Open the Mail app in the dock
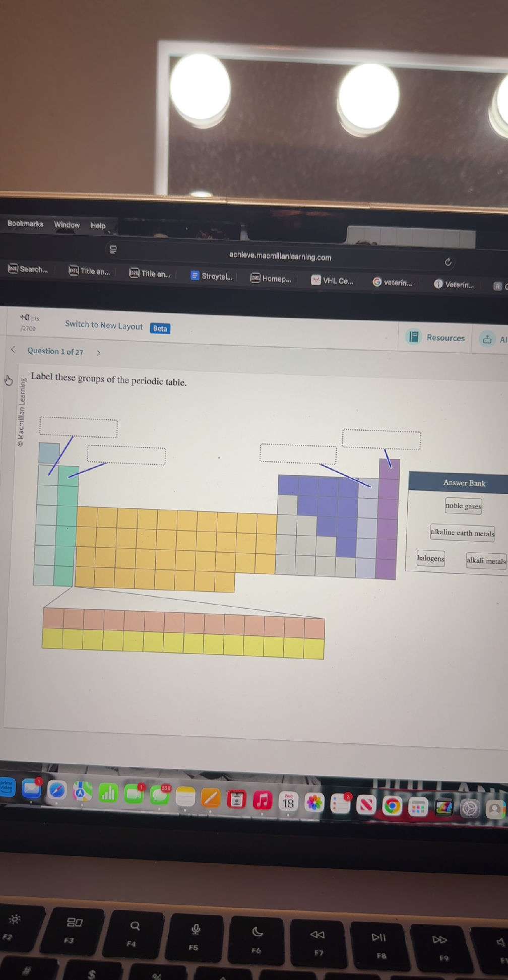 click(x=31, y=789)
